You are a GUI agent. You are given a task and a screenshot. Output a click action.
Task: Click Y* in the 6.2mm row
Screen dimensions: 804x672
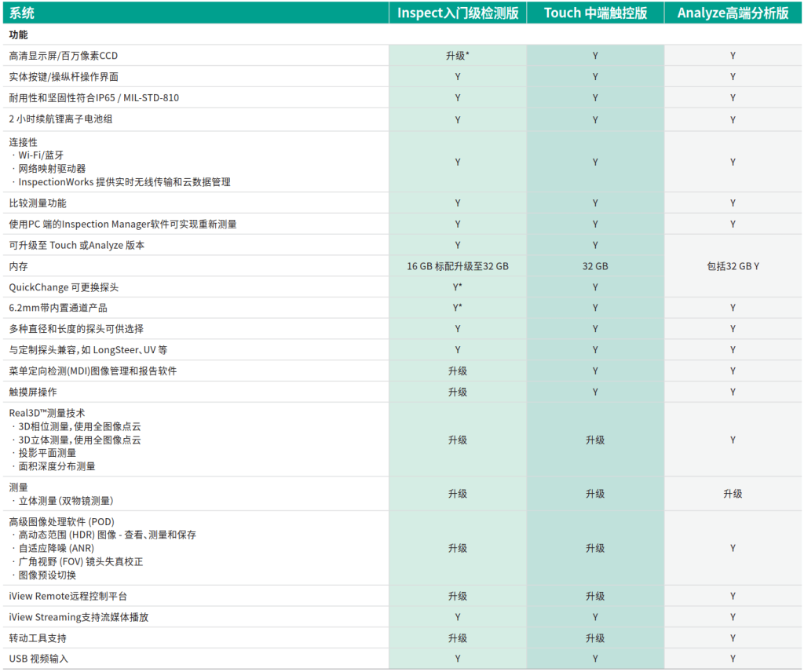click(458, 308)
